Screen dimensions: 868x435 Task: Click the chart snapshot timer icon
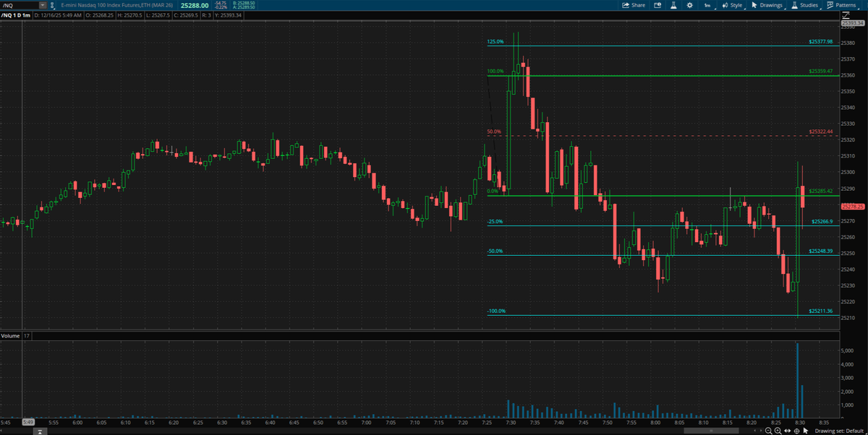[x=658, y=5]
